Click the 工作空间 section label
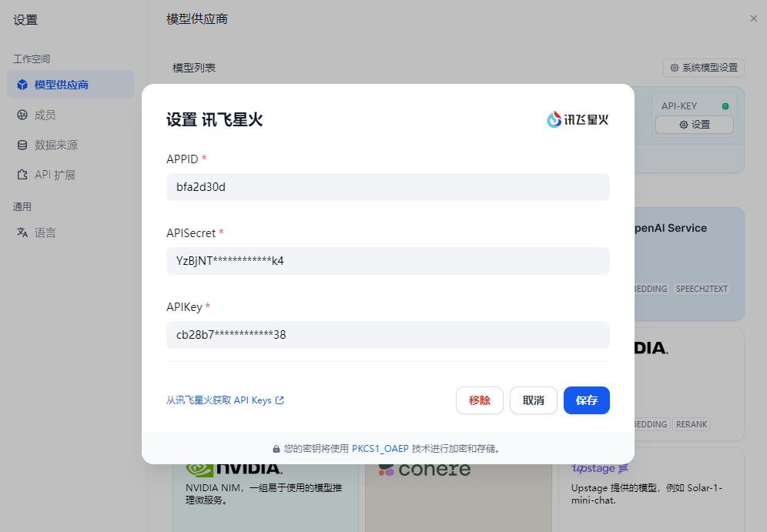 click(x=32, y=59)
